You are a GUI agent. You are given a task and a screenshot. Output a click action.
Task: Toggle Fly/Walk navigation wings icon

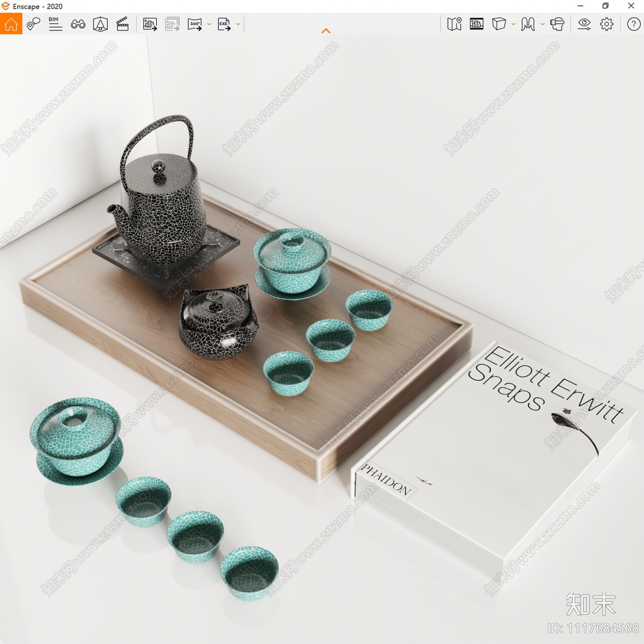click(528, 24)
